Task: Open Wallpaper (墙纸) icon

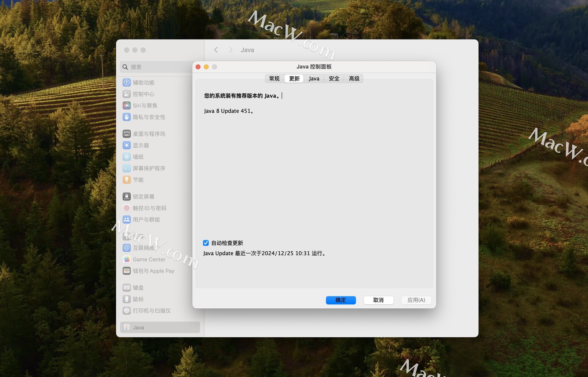Action: (x=126, y=157)
